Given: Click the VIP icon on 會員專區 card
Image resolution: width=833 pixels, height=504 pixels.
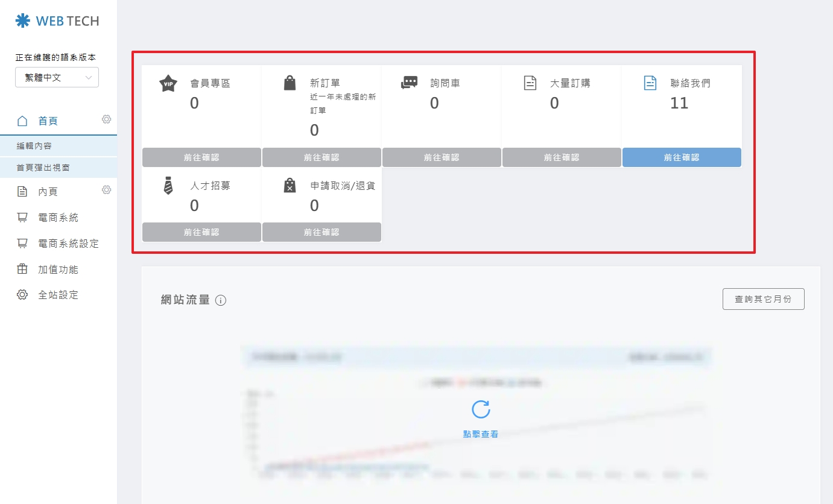Looking at the screenshot, I should click(x=167, y=83).
